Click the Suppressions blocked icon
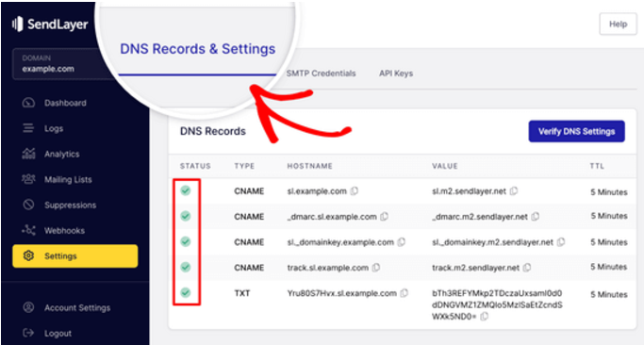The height and width of the screenshot is (345, 644). coord(28,205)
